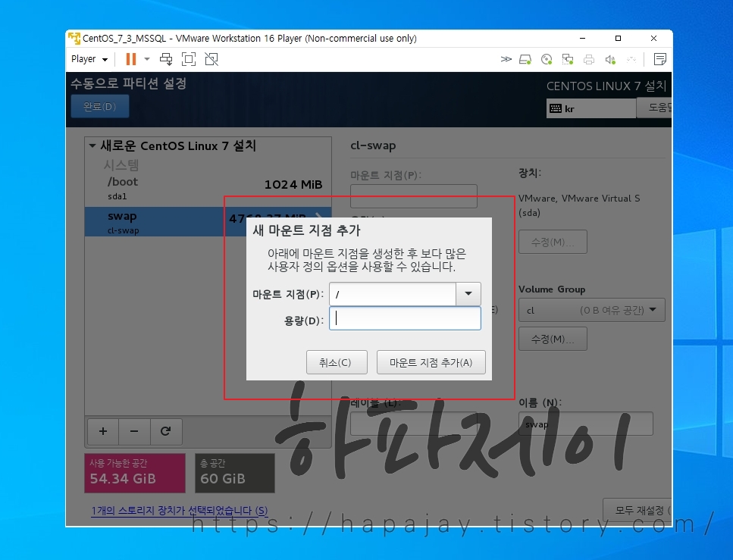Maximize the VMware Player window

click(x=618, y=39)
